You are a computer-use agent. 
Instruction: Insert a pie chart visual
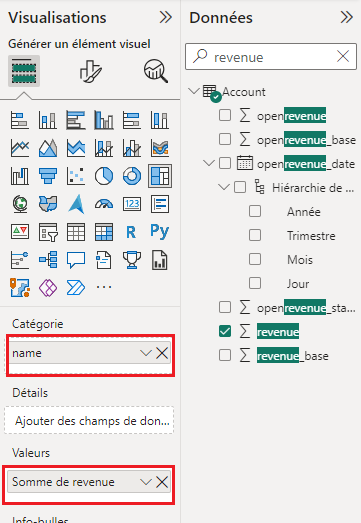coord(104,176)
